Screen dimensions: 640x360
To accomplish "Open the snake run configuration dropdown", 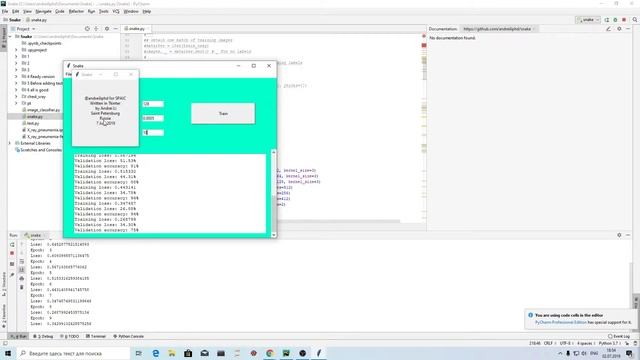I will tap(588, 20).
